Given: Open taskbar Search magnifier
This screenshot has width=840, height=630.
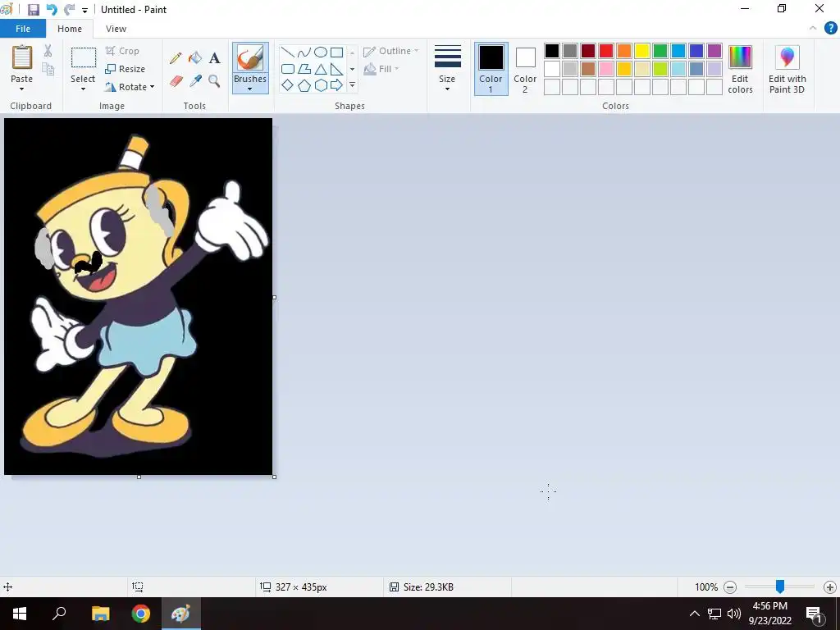Looking at the screenshot, I should pyautogui.click(x=59, y=614).
